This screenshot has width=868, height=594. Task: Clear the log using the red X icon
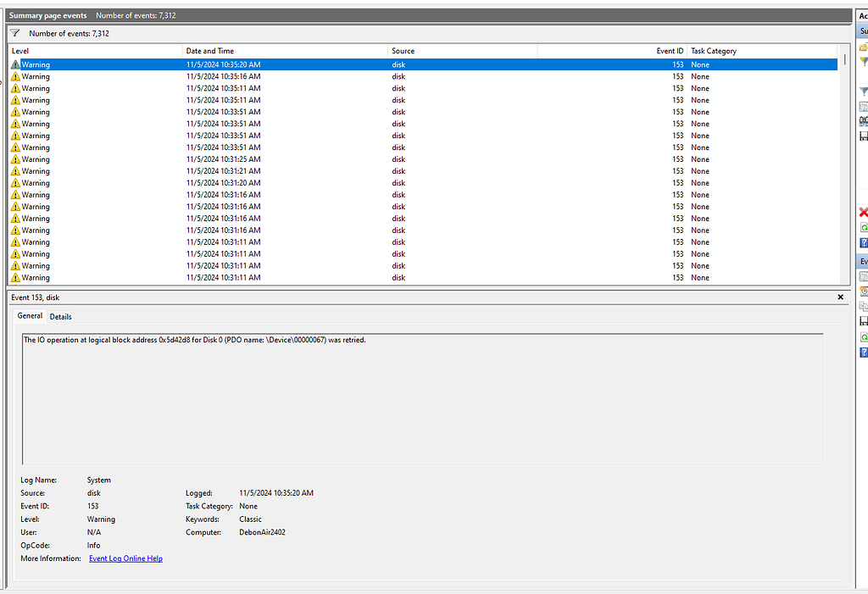863,212
